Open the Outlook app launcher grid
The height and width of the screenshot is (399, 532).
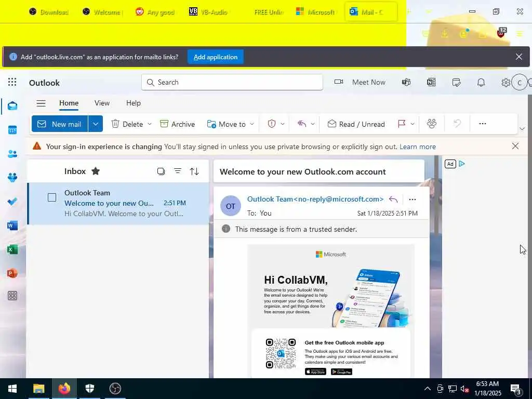[x=12, y=82]
